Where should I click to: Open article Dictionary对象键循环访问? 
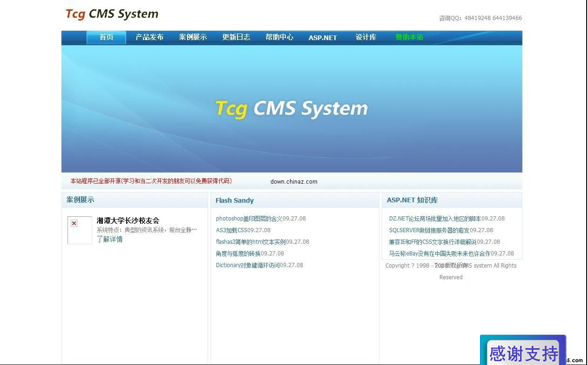coord(248,265)
